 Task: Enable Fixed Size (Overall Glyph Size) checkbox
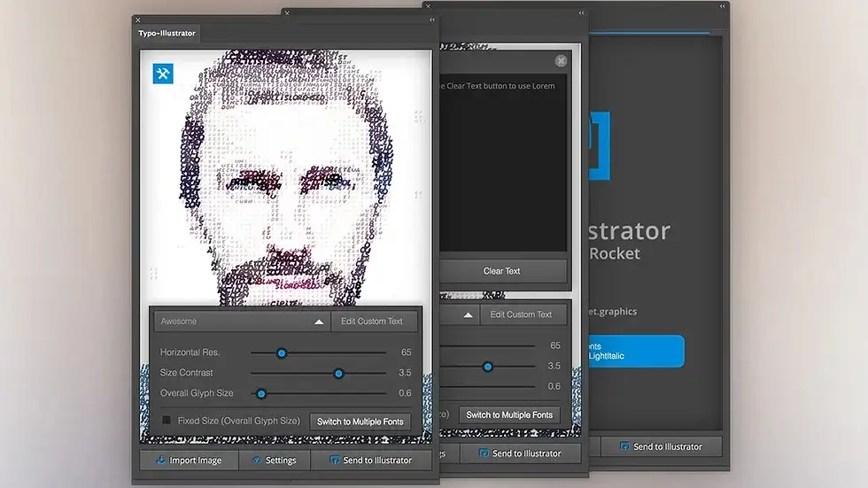pyautogui.click(x=167, y=421)
